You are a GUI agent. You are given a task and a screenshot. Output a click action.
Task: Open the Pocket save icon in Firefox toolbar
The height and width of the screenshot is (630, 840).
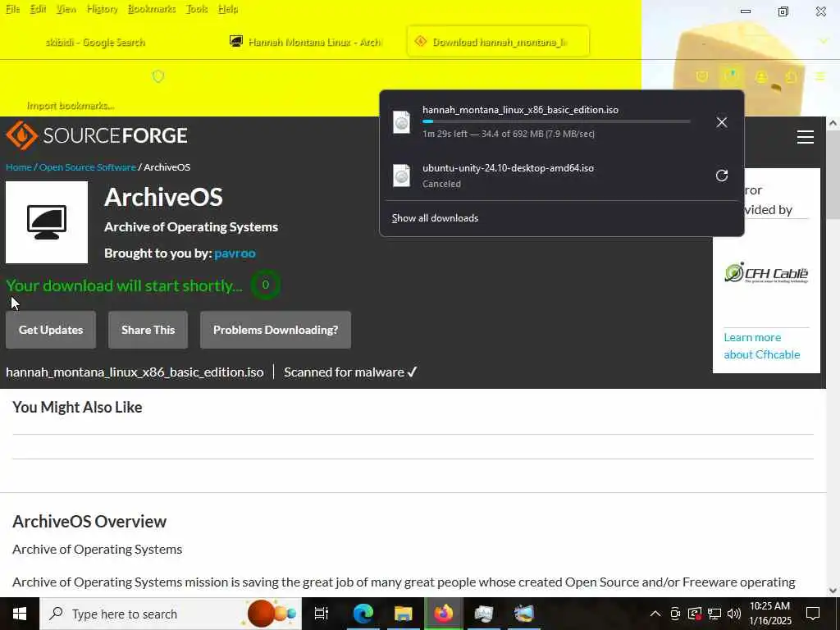coord(702,76)
